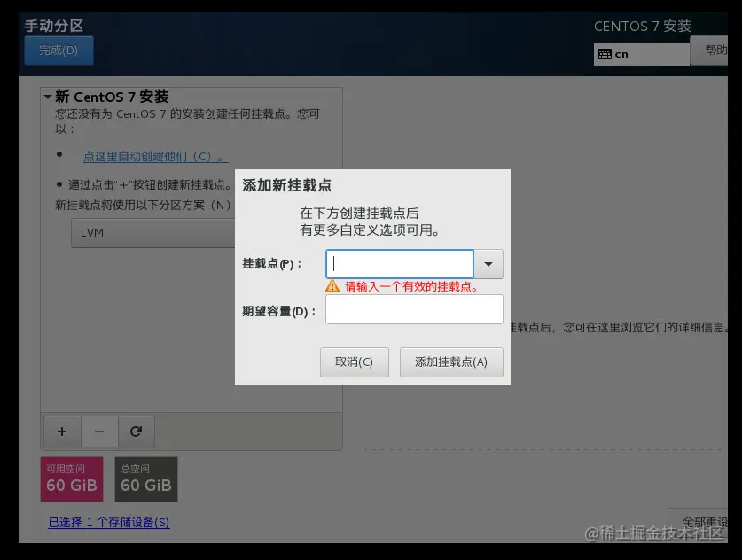Click the 总空间 60 GiB box
This screenshot has width=742, height=560.
(x=146, y=479)
